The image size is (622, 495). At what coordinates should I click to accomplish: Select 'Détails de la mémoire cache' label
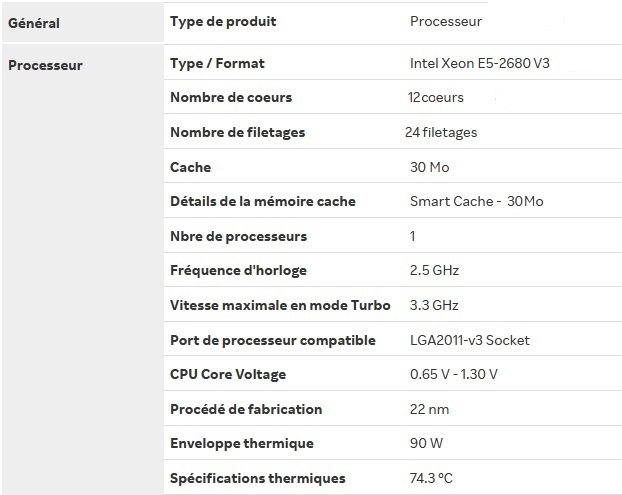(263, 201)
